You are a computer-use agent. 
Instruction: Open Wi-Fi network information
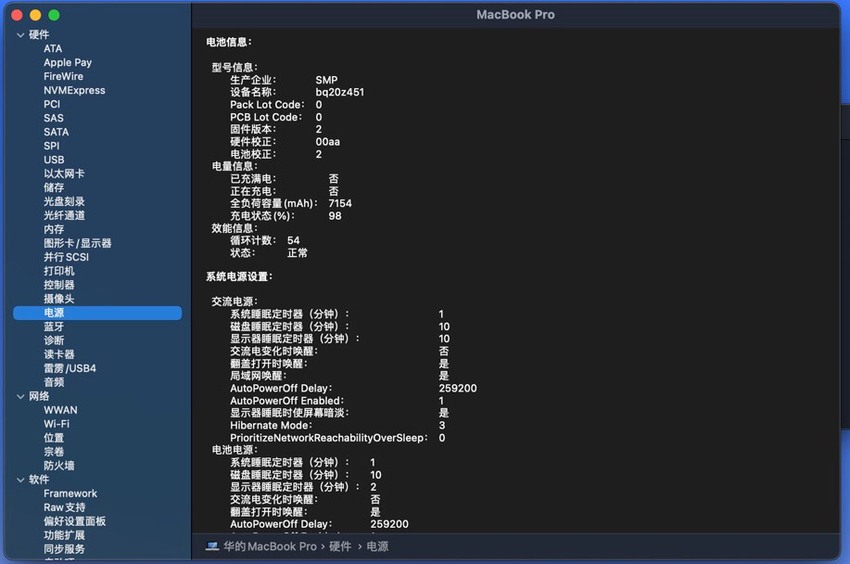56,424
